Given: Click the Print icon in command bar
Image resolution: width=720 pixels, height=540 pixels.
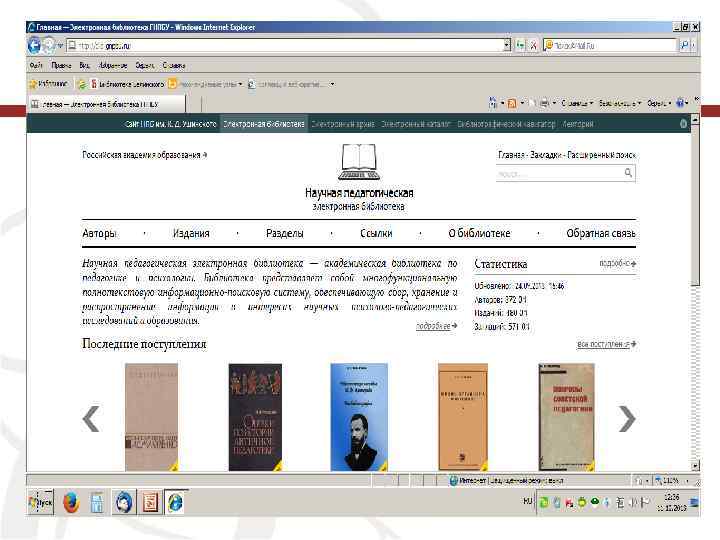Looking at the screenshot, I should [x=545, y=103].
